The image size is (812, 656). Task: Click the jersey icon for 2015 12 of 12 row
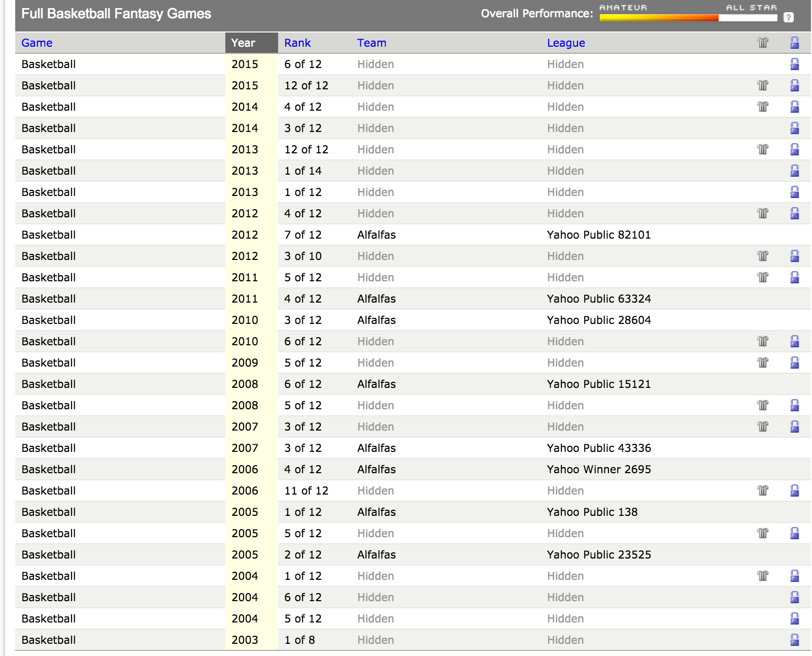[x=763, y=85]
